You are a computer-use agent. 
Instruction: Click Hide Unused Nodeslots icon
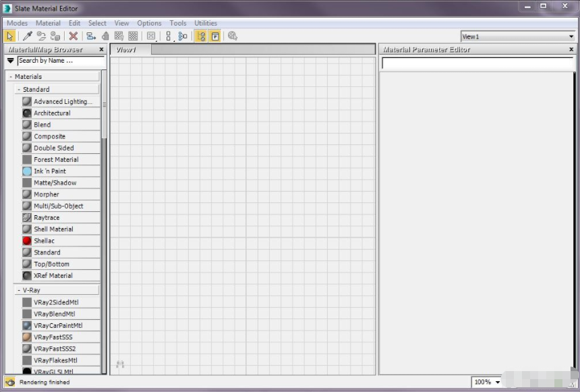coord(105,36)
